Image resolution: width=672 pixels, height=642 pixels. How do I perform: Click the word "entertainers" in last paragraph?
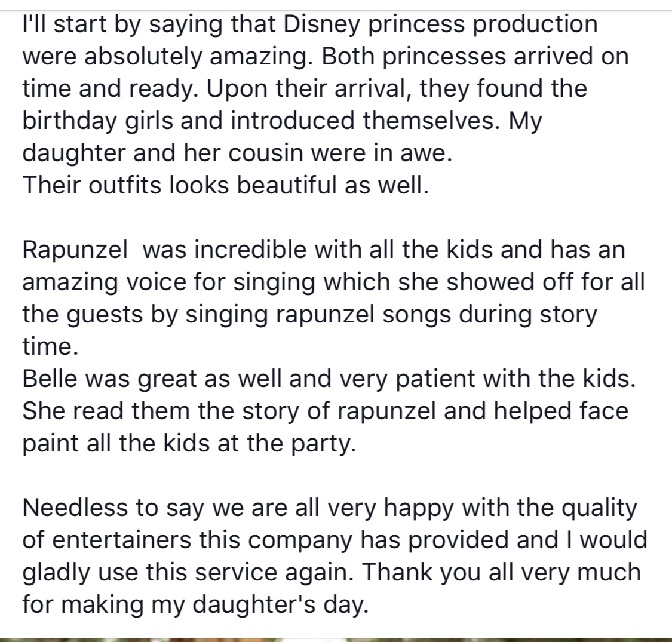121,540
